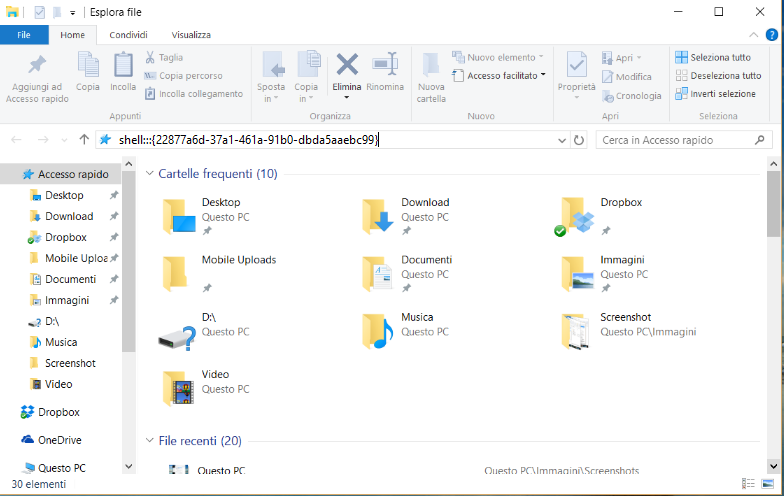Open Download folder in Cartelle frequenti
784x496 pixels.
(406, 216)
